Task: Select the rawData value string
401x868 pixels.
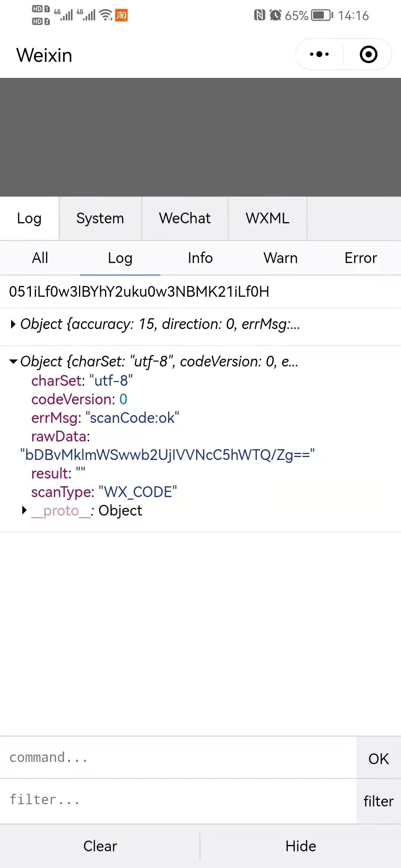Action: pos(167,455)
